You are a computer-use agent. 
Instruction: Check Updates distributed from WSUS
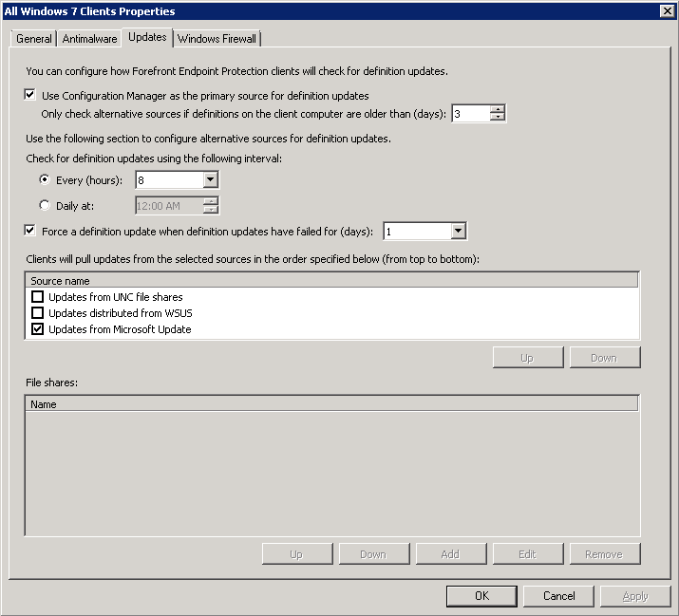tap(38, 313)
